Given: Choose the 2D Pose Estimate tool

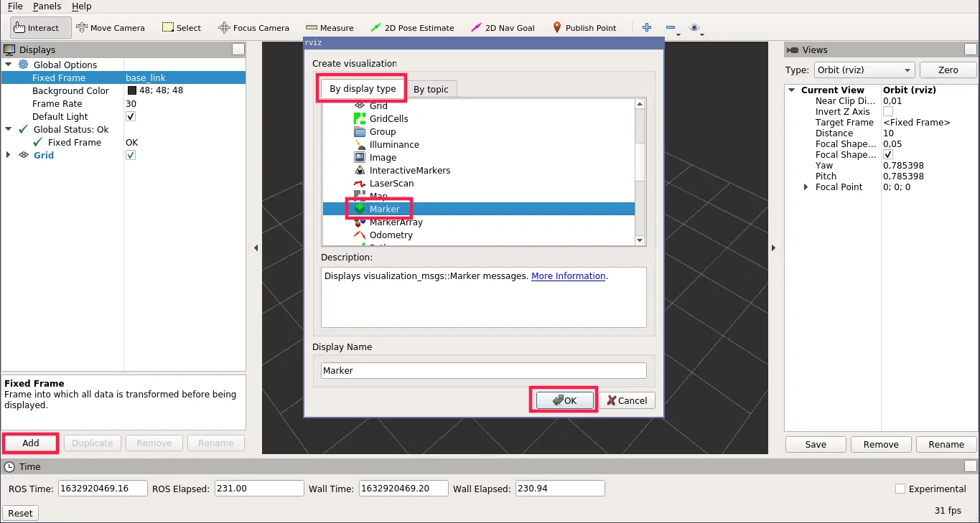Looking at the screenshot, I should (x=413, y=27).
